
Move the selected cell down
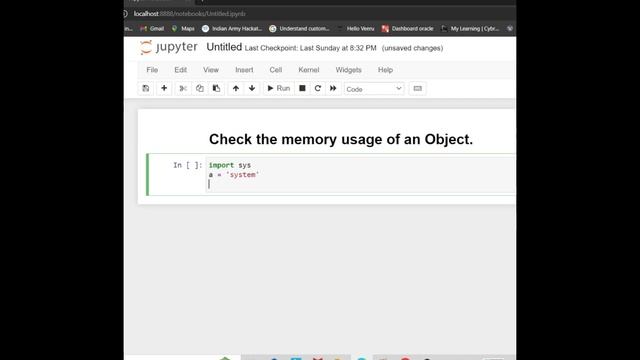point(252,89)
